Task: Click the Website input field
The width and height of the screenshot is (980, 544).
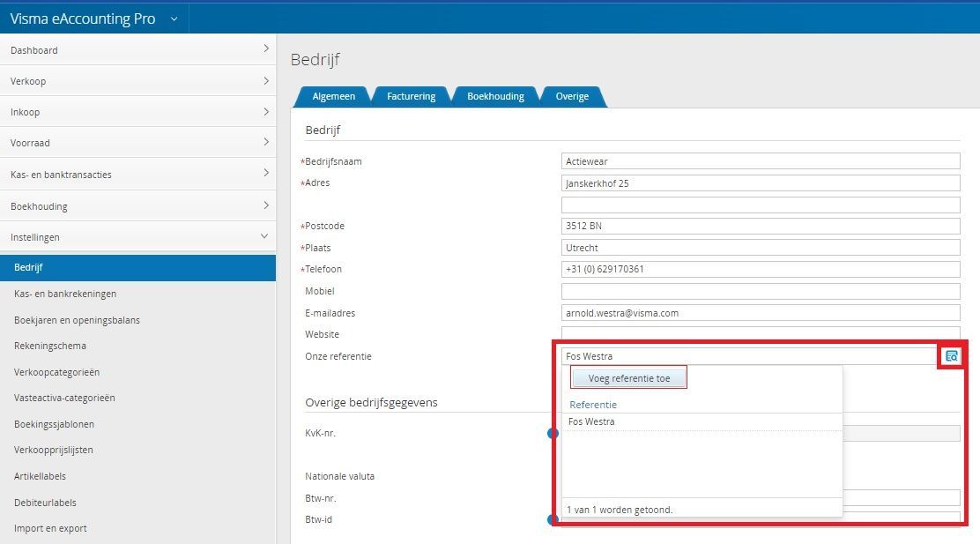Action: pyautogui.click(x=760, y=334)
